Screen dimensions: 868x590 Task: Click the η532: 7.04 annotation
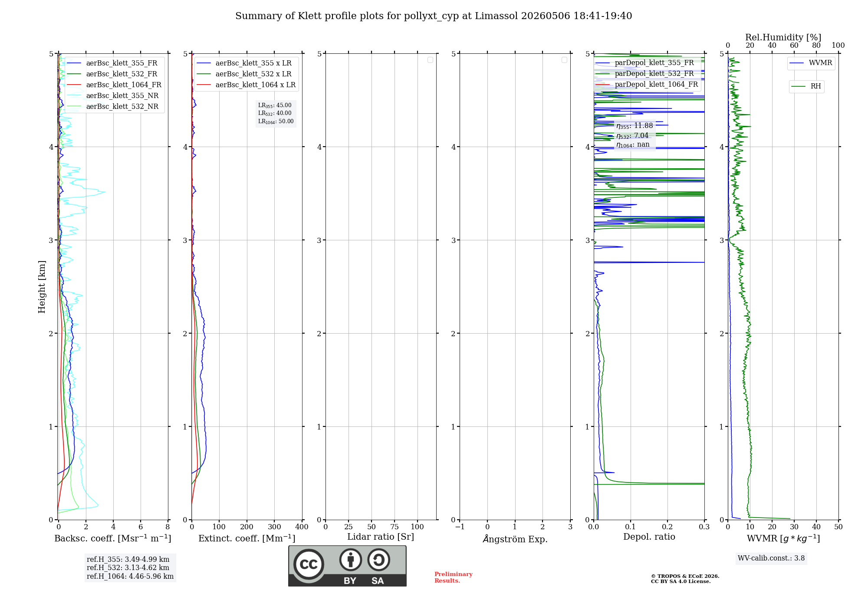(x=632, y=136)
